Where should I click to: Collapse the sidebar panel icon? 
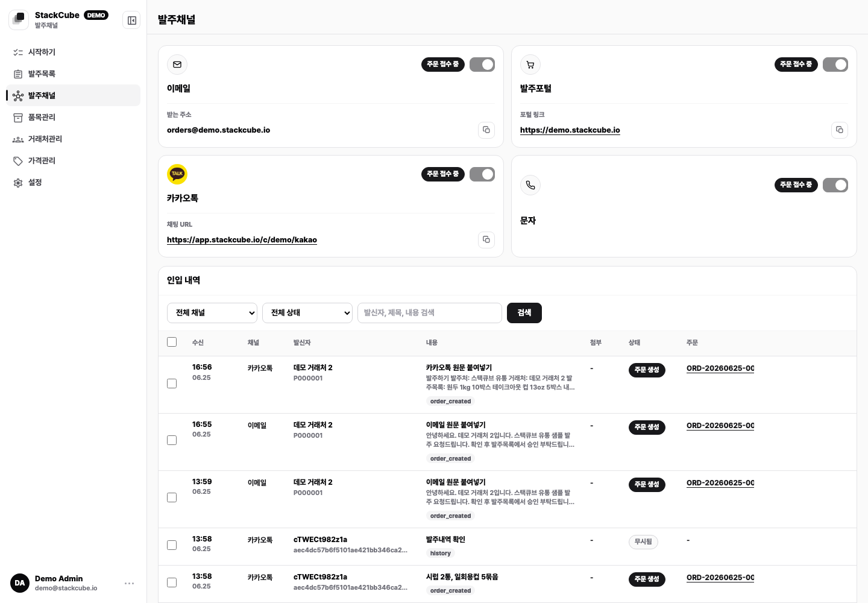click(131, 21)
